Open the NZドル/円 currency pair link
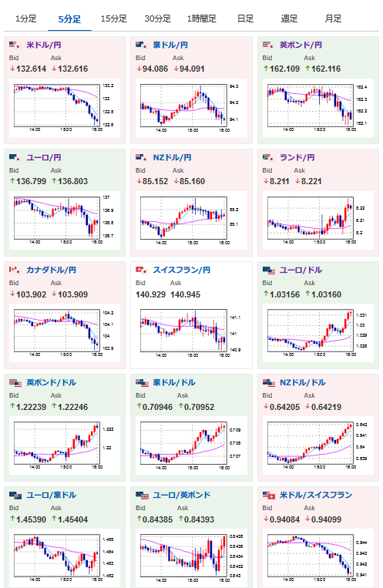Screen dimensions: 383x588 (x=172, y=157)
